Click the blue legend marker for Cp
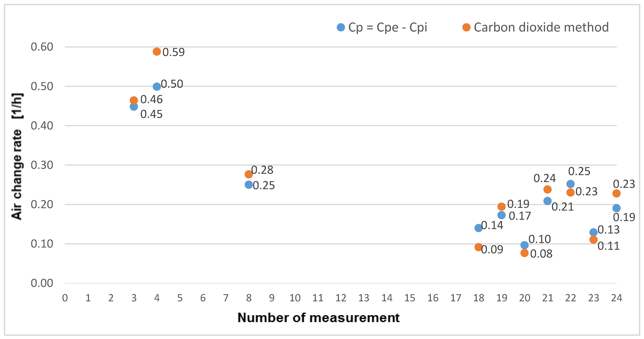The width and height of the screenshot is (644, 339). coord(341,27)
